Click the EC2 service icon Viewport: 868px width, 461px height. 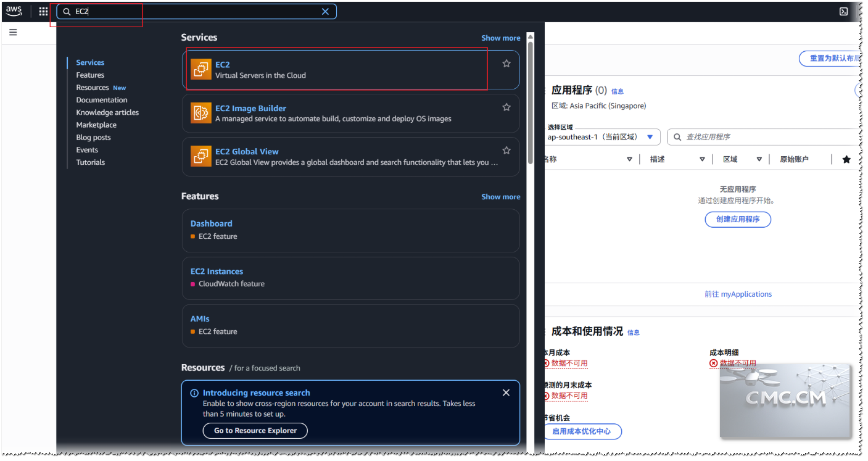200,70
